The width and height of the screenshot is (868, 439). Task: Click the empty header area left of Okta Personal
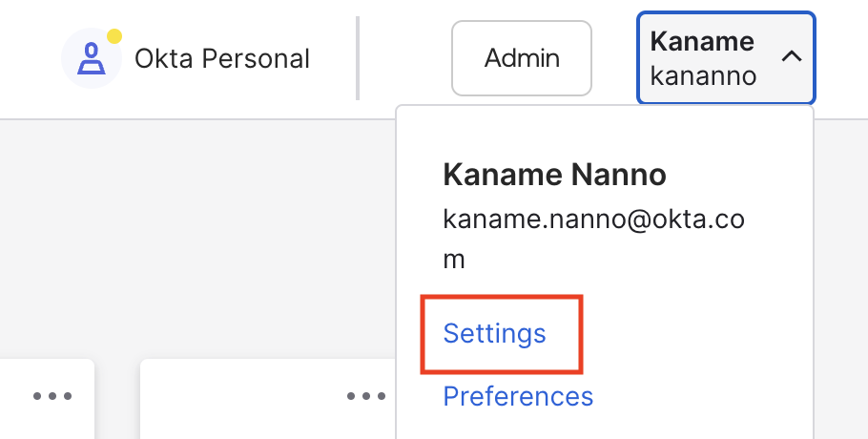pyautogui.click(x=29, y=58)
